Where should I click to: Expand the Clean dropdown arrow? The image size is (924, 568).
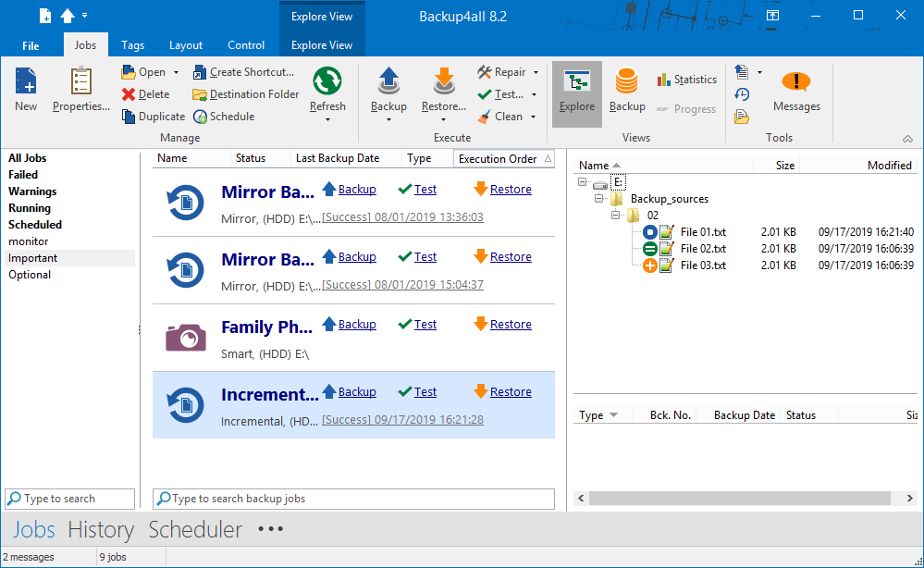click(x=534, y=117)
